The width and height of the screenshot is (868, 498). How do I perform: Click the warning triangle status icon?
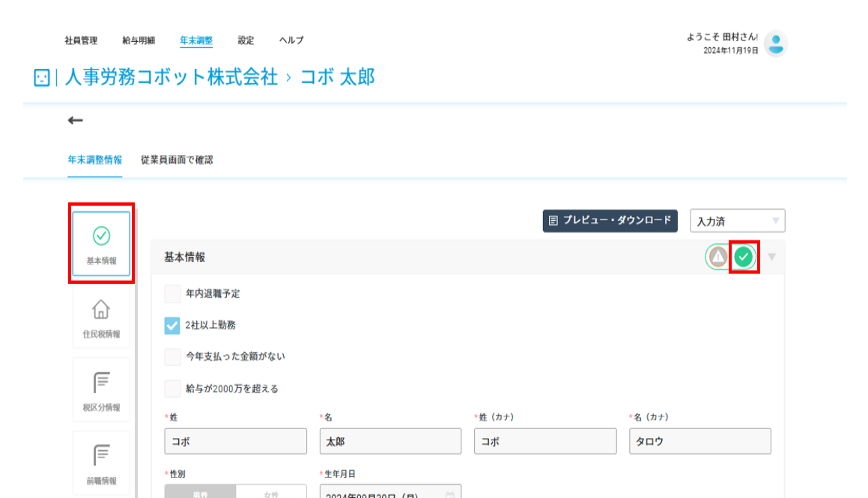tap(718, 257)
